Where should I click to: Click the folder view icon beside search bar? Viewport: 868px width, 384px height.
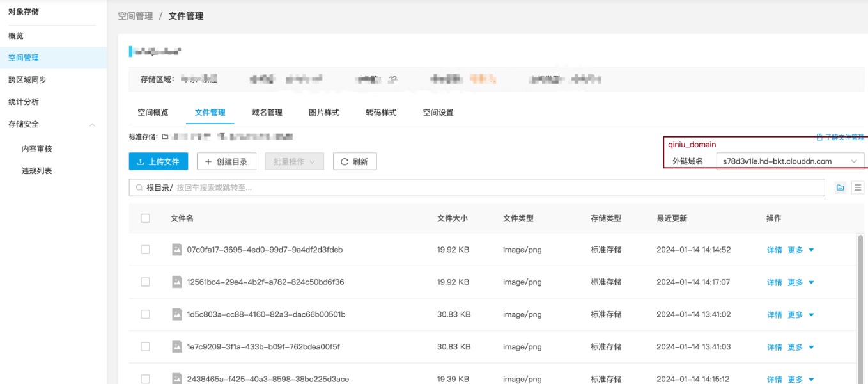[x=840, y=188]
